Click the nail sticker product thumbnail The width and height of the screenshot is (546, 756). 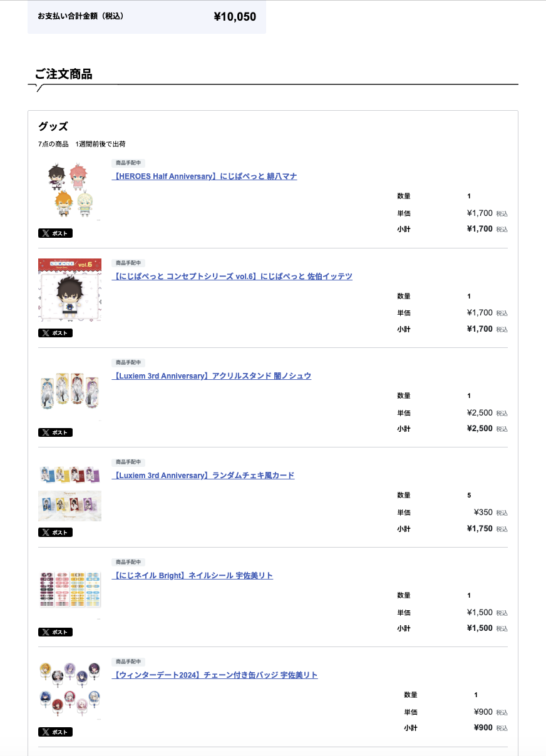70,590
